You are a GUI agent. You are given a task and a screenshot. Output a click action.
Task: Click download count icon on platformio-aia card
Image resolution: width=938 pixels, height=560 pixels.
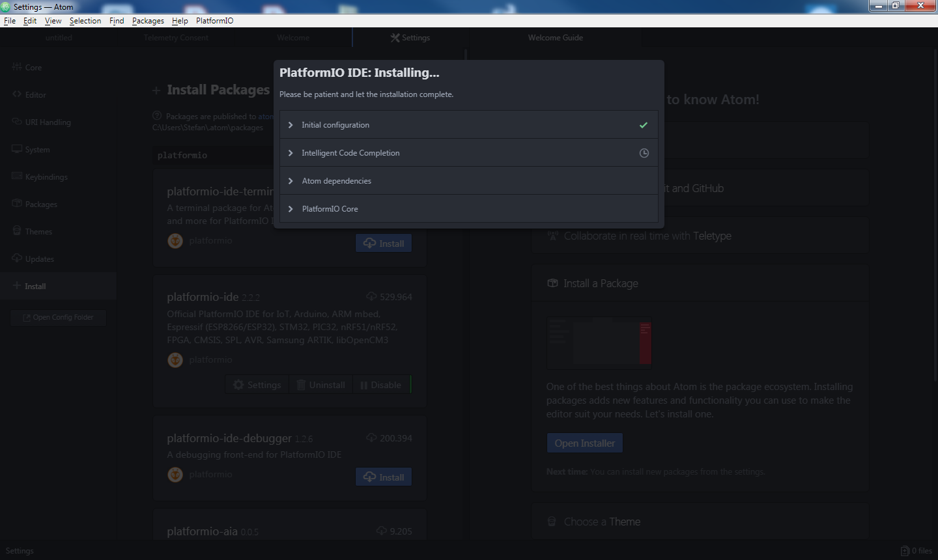382,531
